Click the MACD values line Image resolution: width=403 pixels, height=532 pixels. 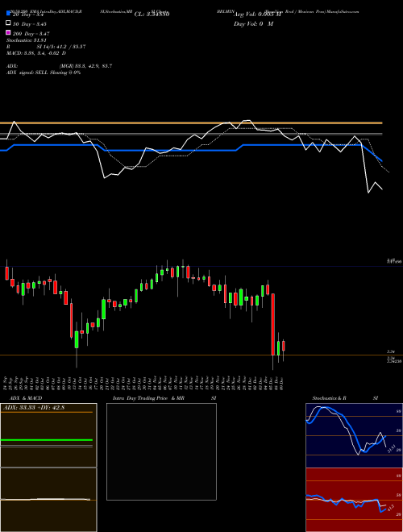(36, 53)
